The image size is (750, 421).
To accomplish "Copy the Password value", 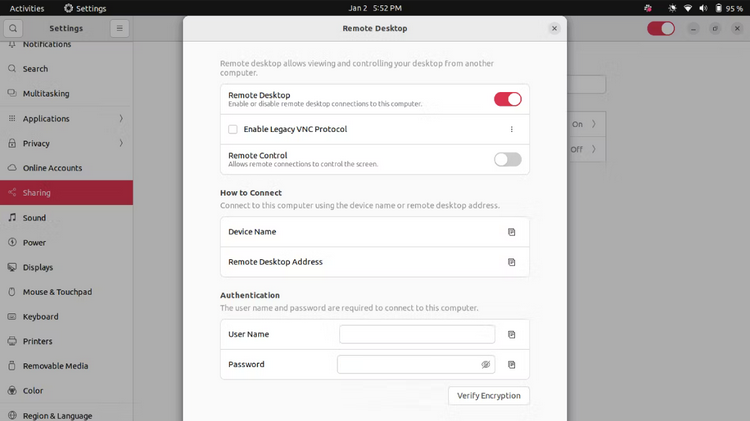I will 511,365.
